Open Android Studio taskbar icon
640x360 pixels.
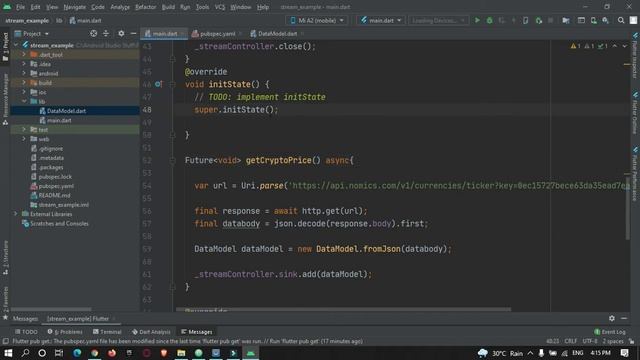tap(251, 353)
